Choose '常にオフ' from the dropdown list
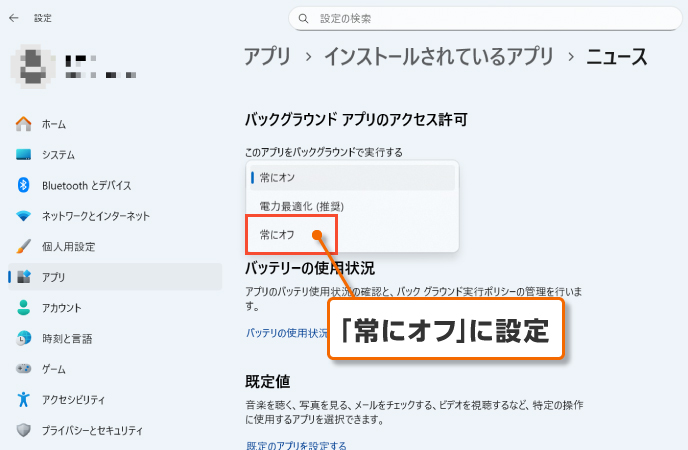 pyautogui.click(x=277, y=234)
